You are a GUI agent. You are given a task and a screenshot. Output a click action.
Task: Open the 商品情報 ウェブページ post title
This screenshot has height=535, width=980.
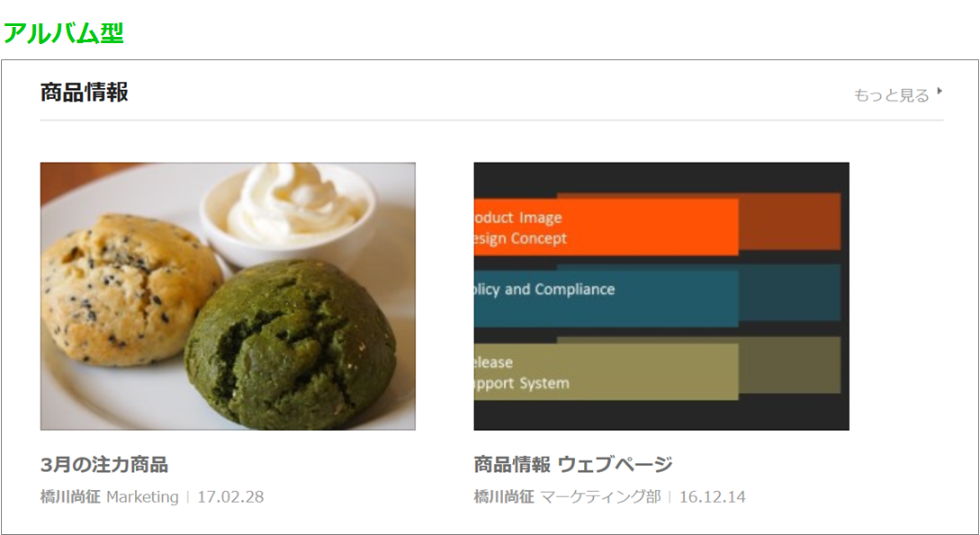573,465
